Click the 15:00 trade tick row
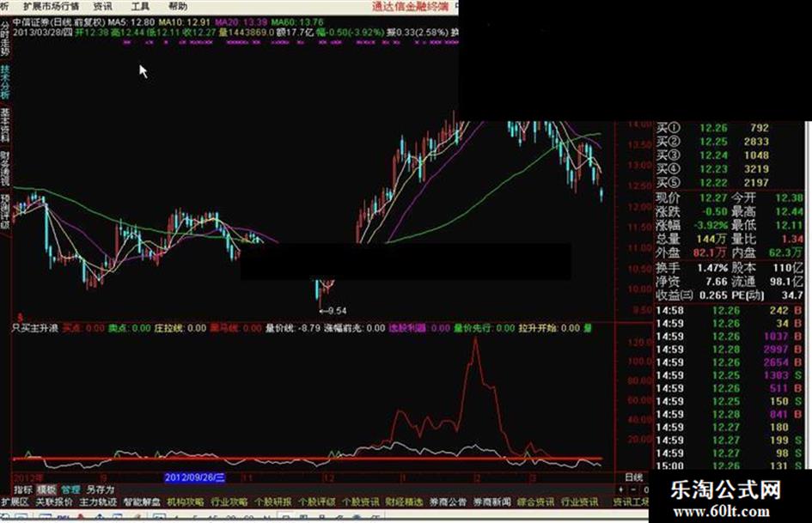812x523 pixels. coord(730,465)
